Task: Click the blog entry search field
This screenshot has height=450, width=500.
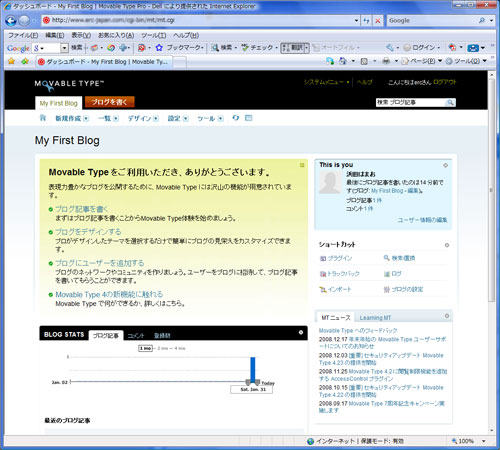Action: (x=411, y=103)
